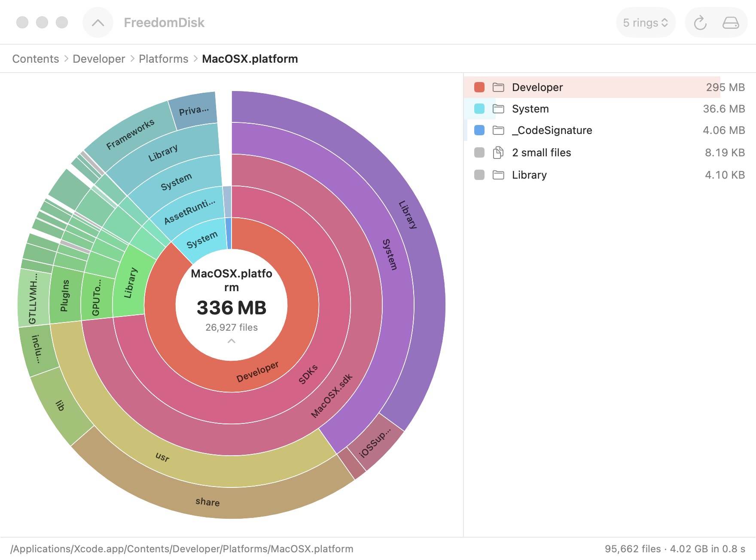Screen dimensions: 756x560
Task: Click the rescan circular arrow icon
Action: click(700, 23)
